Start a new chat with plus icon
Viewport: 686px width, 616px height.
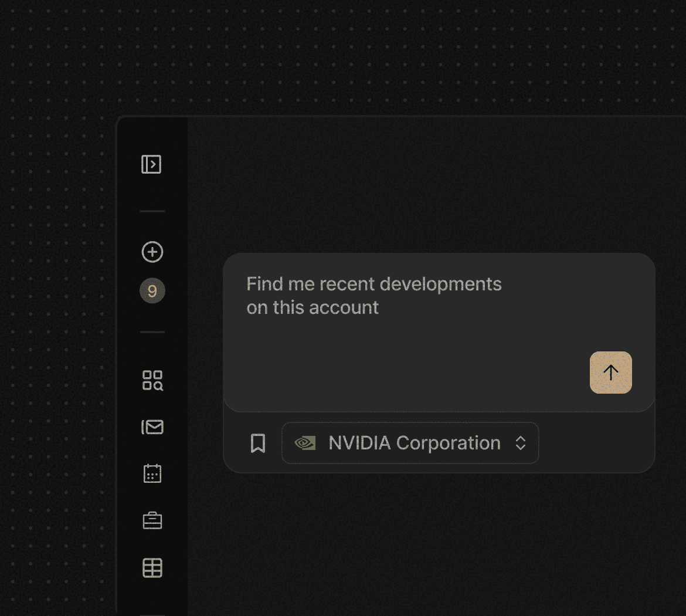(x=152, y=252)
